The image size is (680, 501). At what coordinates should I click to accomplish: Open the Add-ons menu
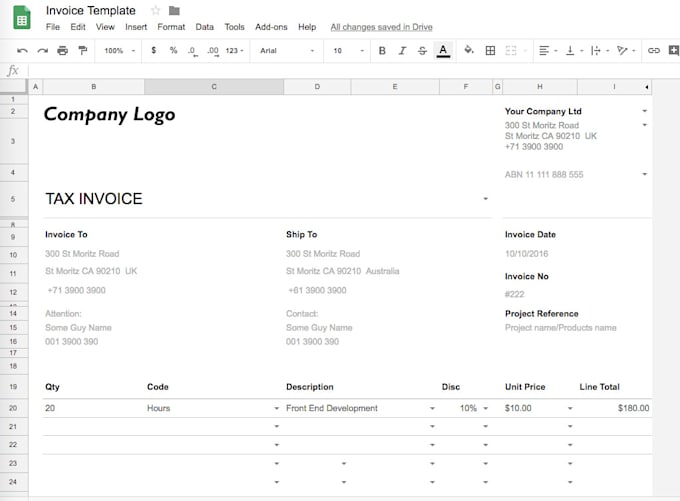click(271, 27)
